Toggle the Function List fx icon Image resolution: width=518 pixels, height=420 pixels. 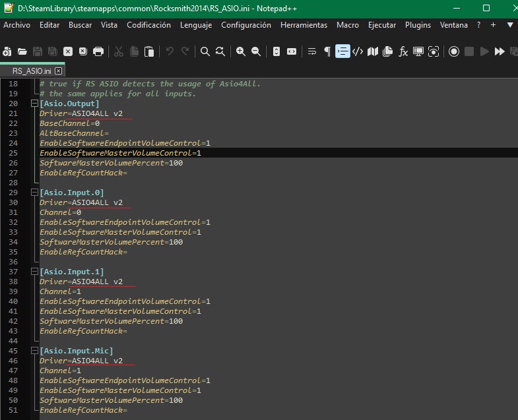click(403, 51)
